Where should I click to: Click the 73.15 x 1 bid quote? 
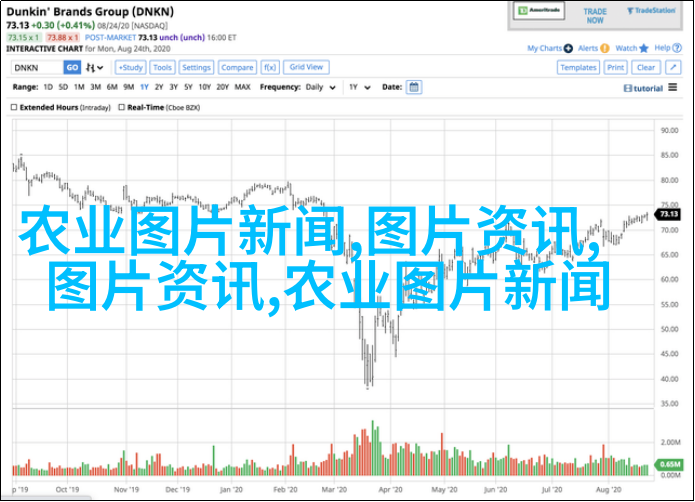point(23,38)
